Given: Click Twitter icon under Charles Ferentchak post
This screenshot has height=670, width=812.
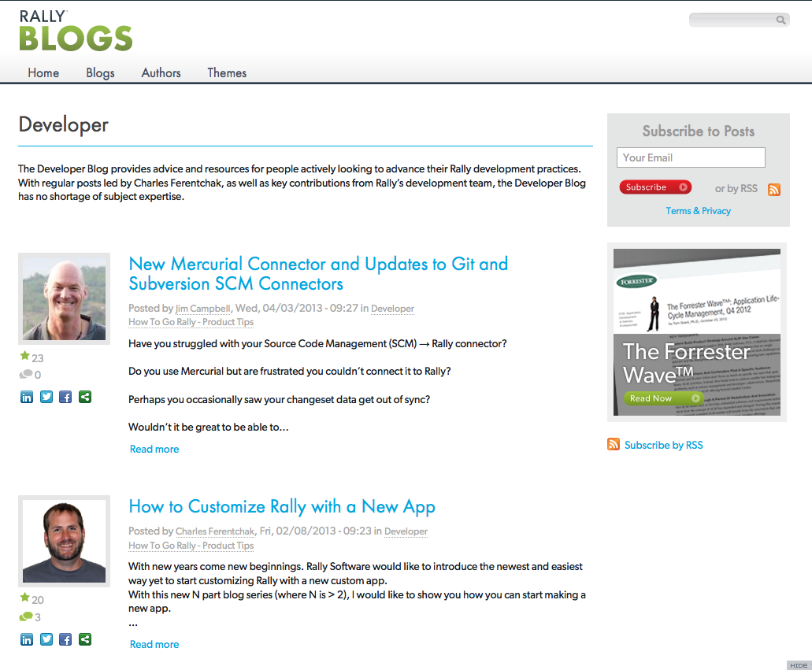Looking at the screenshot, I should (46, 639).
